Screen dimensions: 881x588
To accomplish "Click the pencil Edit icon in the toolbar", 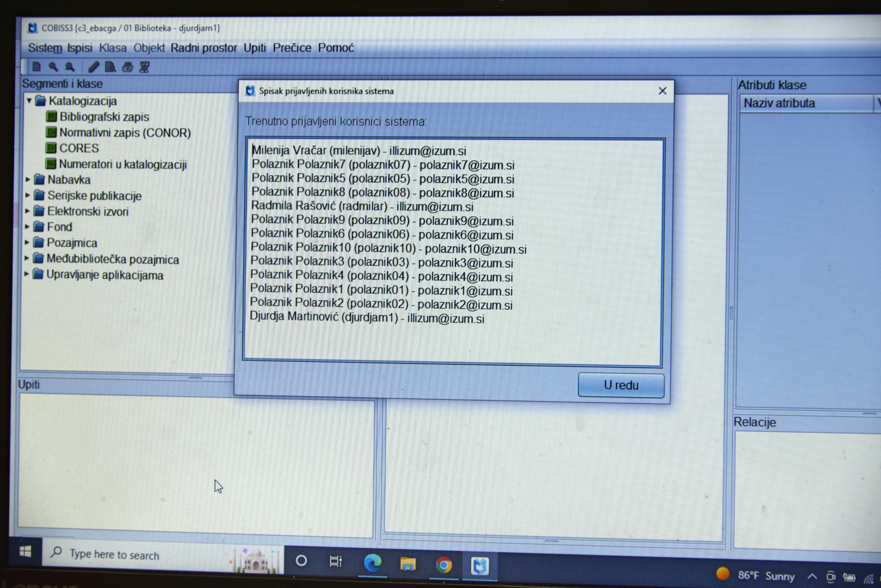I will (x=93, y=67).
